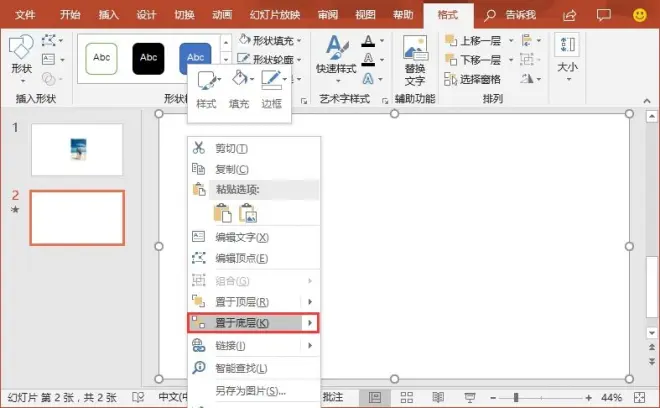The width and height of the screenshot is (660, 408).
Task: Switch to the 插入 tab
Action: (x=109, y=15)
